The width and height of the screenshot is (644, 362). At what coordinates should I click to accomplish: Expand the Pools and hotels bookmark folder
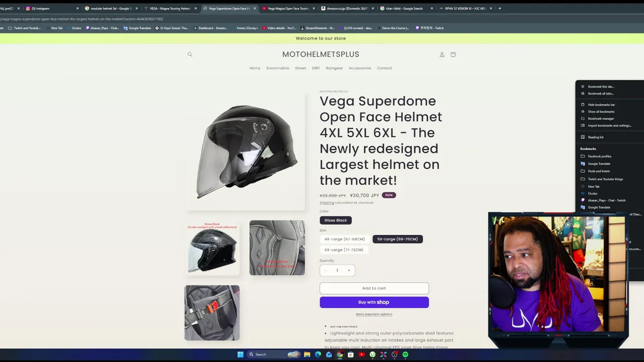[x=599, y=171]
